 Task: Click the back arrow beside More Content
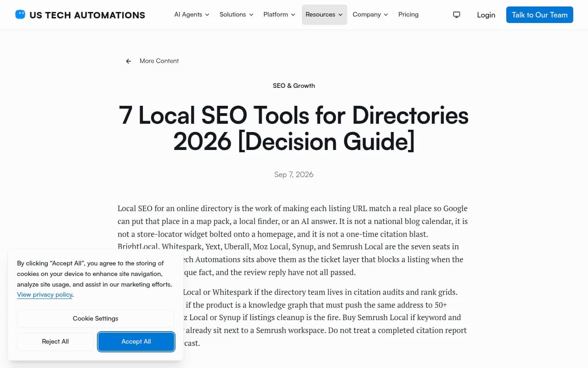pos(129,61)
